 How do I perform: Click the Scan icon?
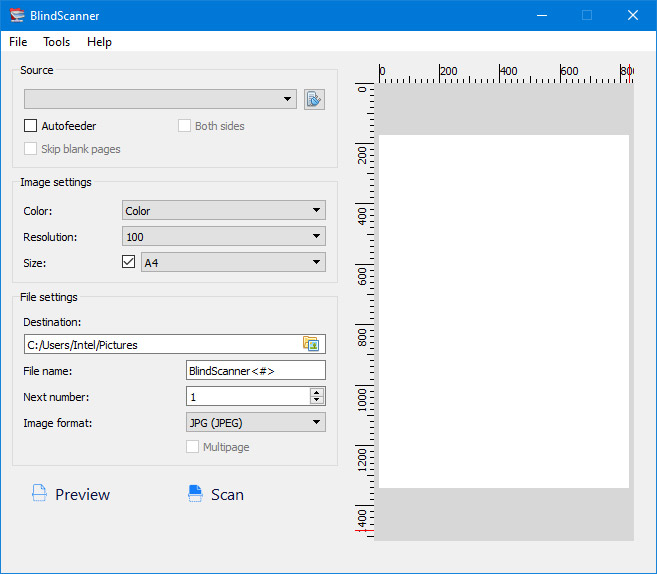pos(195,494)
